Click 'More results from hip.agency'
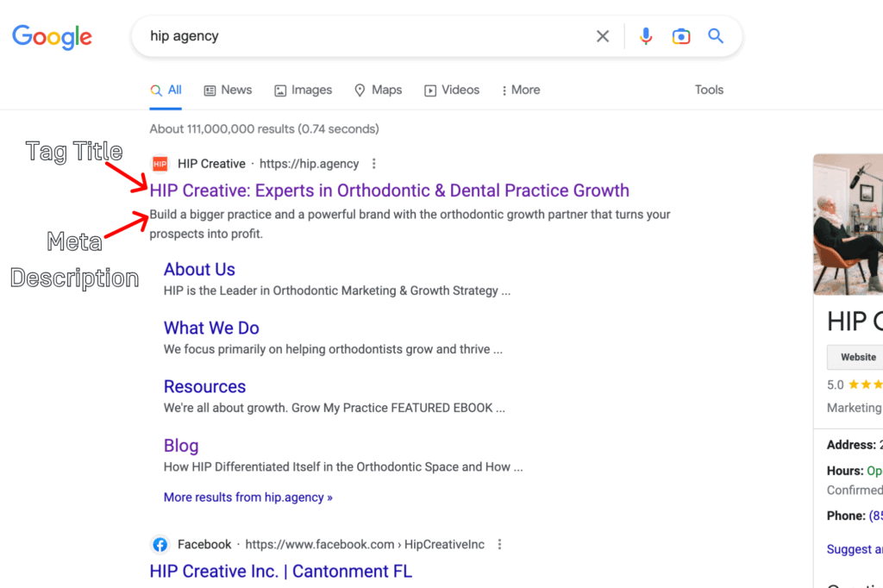This screenshot has height=588, width=883. (x=247, y=497)
